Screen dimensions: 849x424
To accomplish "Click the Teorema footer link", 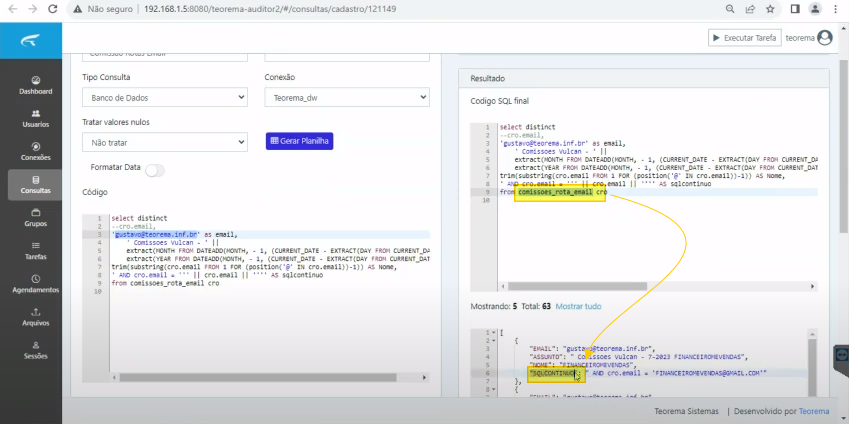I will tap(814, 411).
